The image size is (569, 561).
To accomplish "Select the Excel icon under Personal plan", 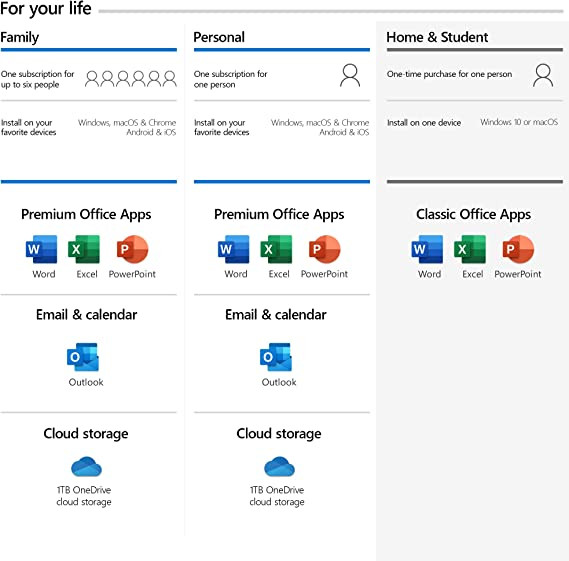I will [276, 249].
